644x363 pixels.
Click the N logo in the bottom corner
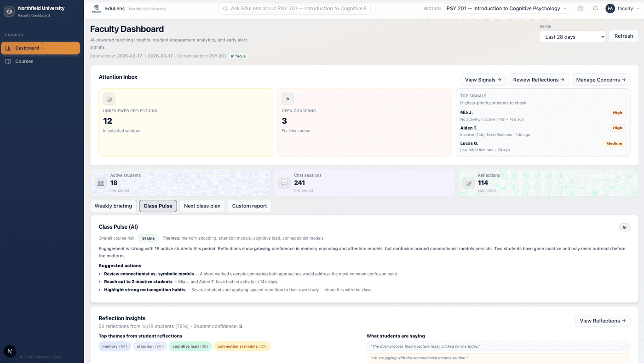pyautogui.click(x=10, y=351)
